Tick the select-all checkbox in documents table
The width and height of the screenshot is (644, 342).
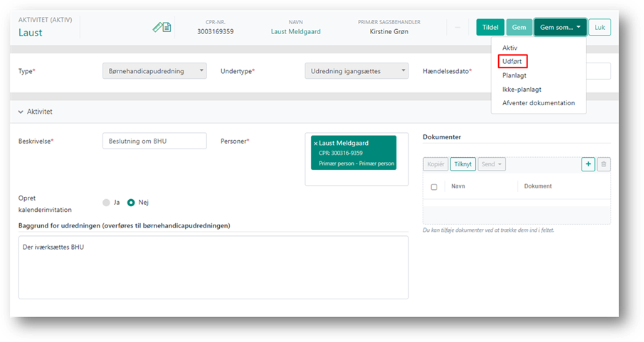point(434,187)
